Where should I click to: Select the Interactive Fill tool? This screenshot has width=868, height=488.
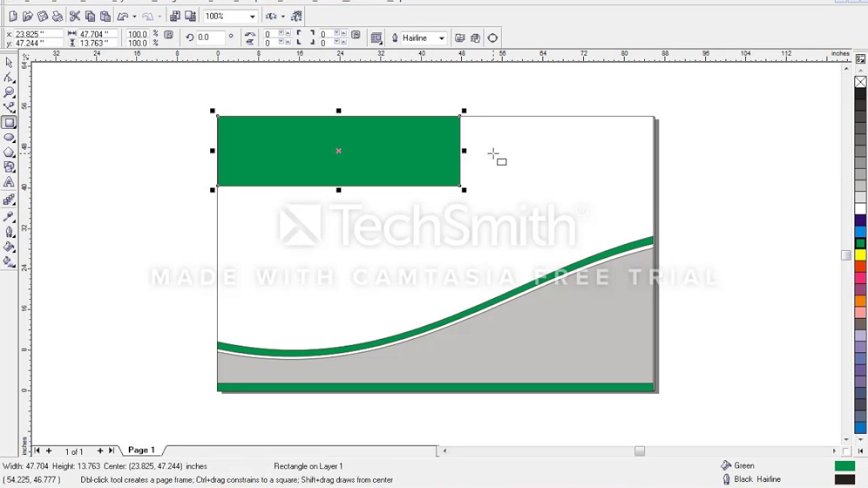9,262
